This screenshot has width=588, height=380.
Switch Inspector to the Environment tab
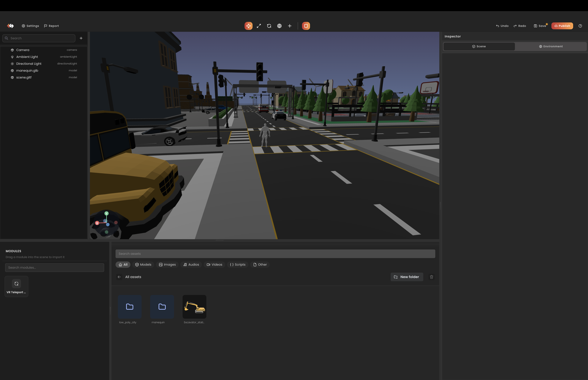[551, 46]
